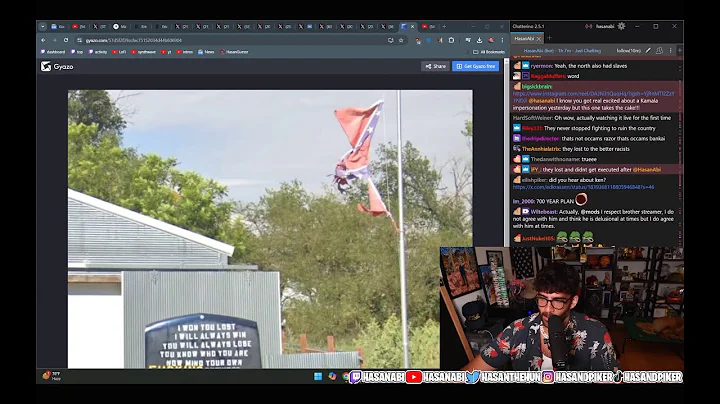Viewport: 720px width, 404px height.
Task: Click username TheAnnhialatric in chat
Action: [541, 149]
